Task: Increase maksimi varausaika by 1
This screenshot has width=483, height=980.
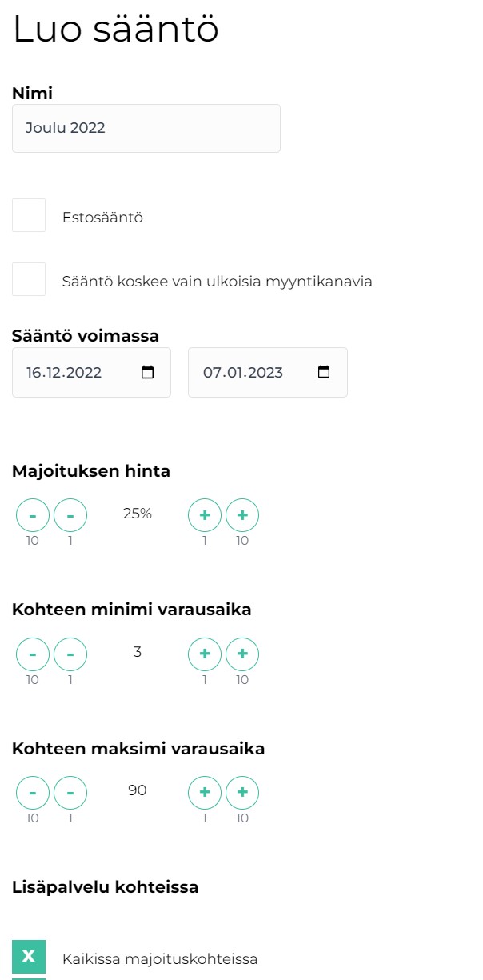Action: pos(205,793)
